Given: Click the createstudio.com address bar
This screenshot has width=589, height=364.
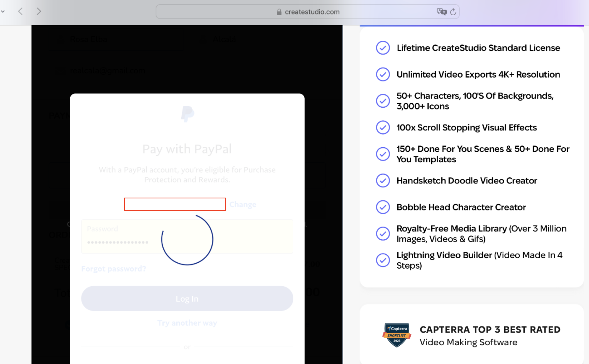Looking at the screenshot, I should coord(307,12).
